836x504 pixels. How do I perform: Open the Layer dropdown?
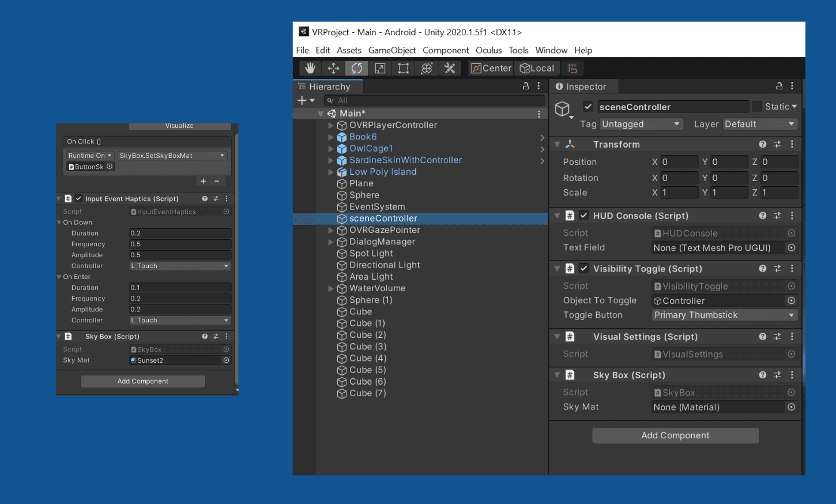click(x=760, y=124)
